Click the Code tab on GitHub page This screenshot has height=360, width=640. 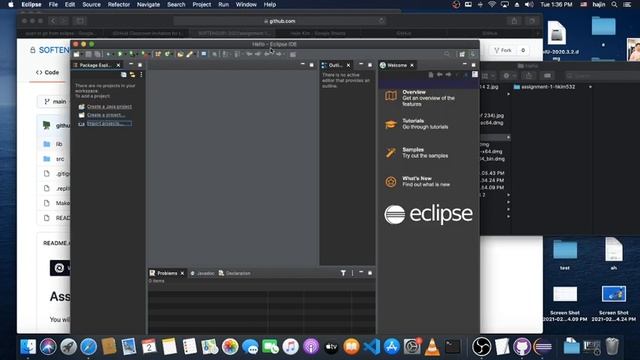(47, 72)
